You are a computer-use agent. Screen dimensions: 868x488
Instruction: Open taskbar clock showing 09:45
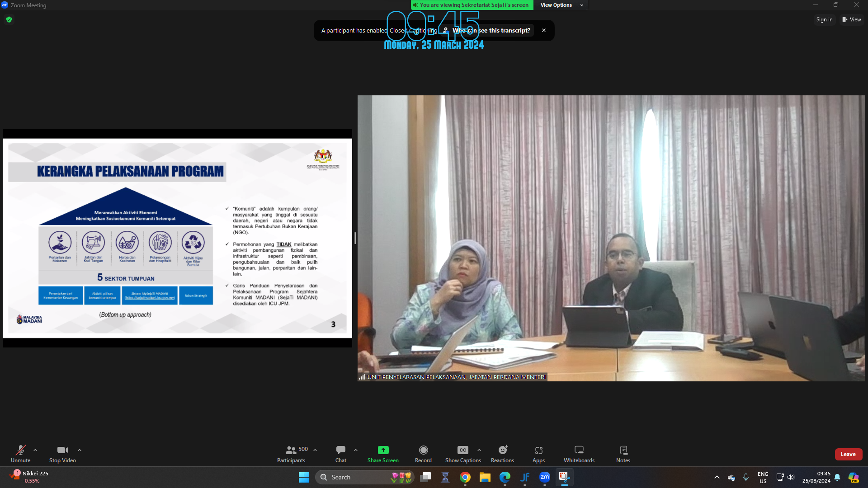pyautogui.click(x=816, y=477)
